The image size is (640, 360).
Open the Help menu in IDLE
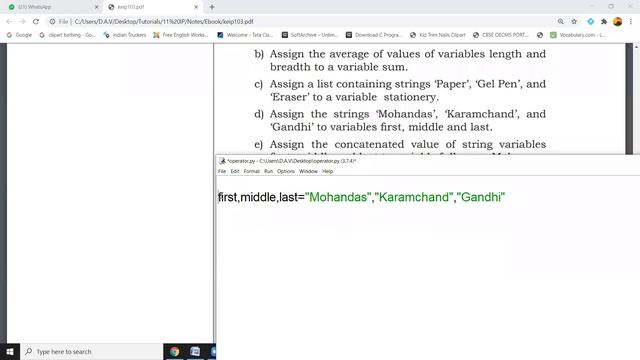[327, 171]
